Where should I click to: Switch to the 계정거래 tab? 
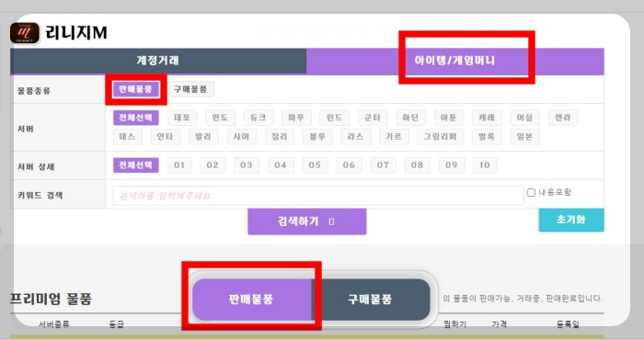pyautogui.click(x=158, y=61)
